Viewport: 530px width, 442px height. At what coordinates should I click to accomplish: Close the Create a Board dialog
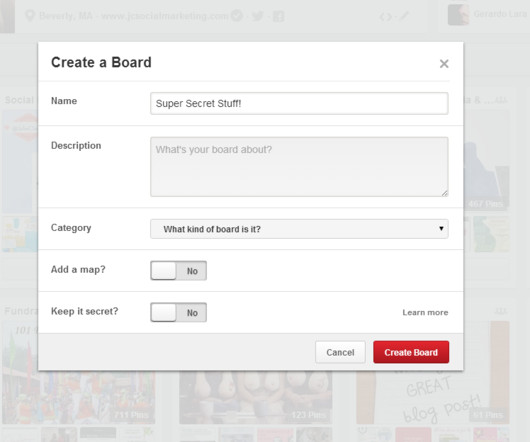tap(444, 64)
